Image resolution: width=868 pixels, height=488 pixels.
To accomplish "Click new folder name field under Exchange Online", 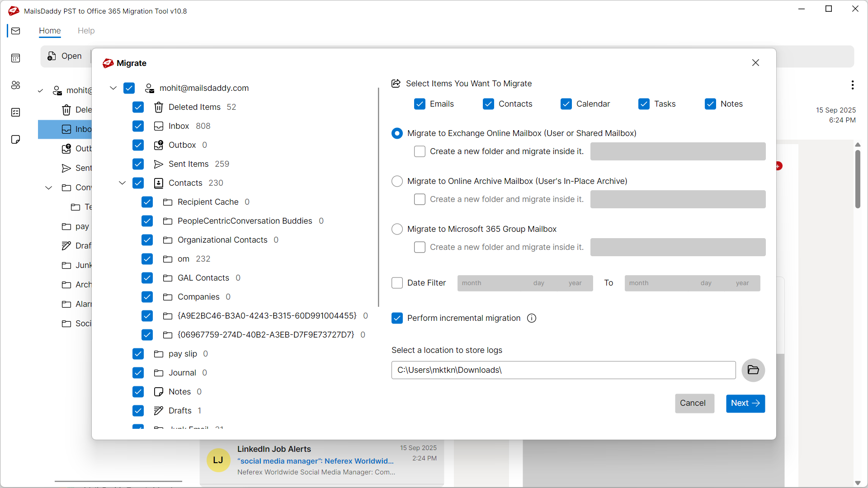I will pyautogui.click(x=678, y=151).
